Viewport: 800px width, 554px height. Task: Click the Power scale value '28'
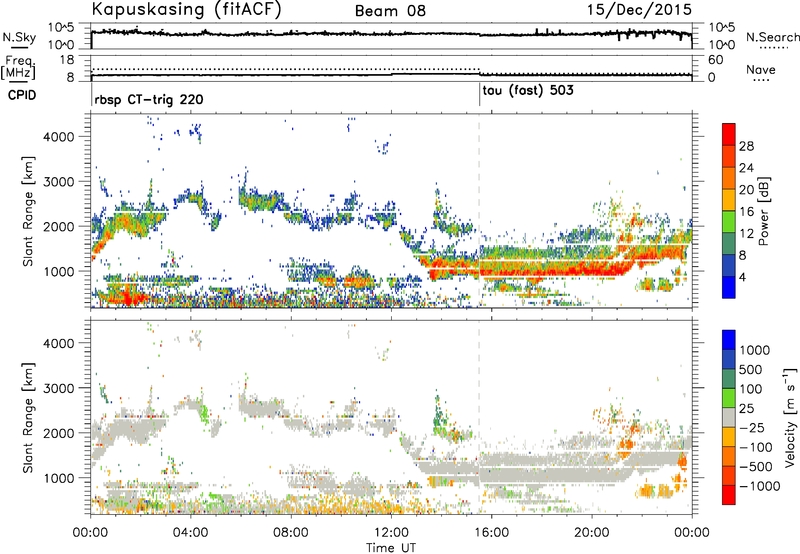point(746,146)
